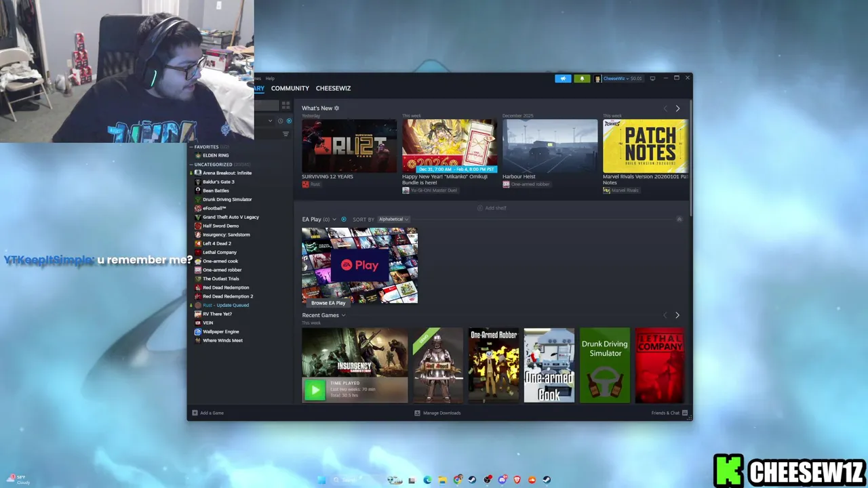This screenshot has height=488, width=868.
Task: Open Alphabetical sort dropdown
Action: click(393, 219)
